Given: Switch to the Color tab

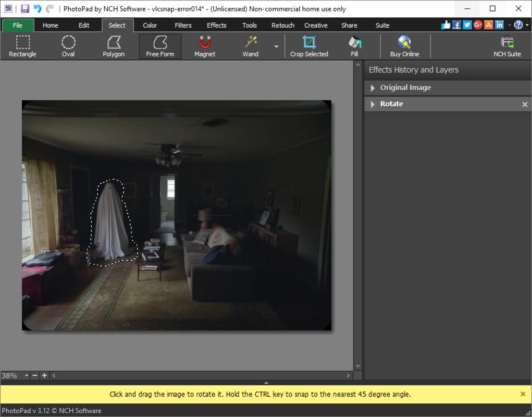Looking at the screenshot, I should (150, 26).
